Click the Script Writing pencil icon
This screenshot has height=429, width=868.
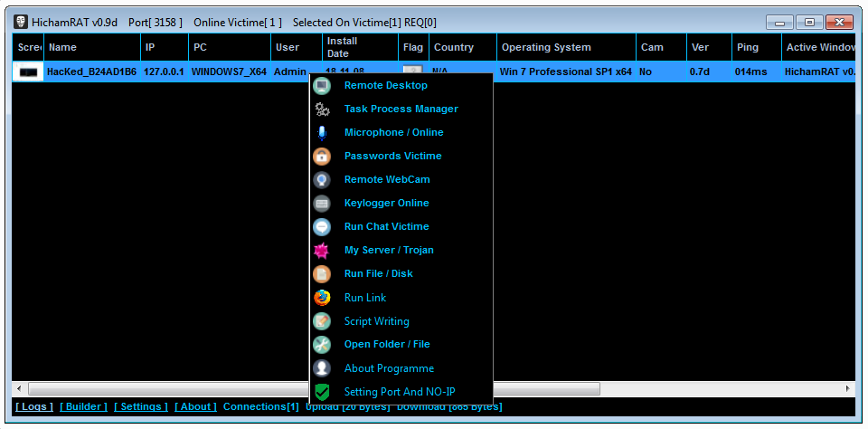(322, 321)
